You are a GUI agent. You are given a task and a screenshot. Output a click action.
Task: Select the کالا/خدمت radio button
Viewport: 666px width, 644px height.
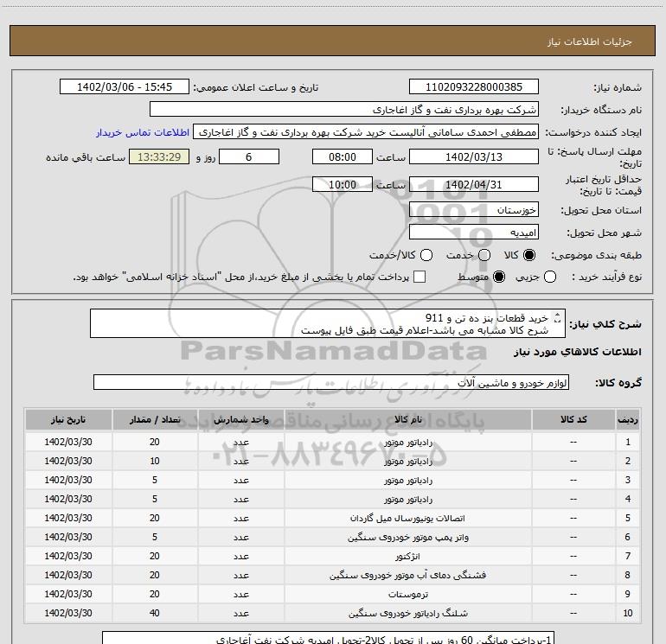point(426,255)
